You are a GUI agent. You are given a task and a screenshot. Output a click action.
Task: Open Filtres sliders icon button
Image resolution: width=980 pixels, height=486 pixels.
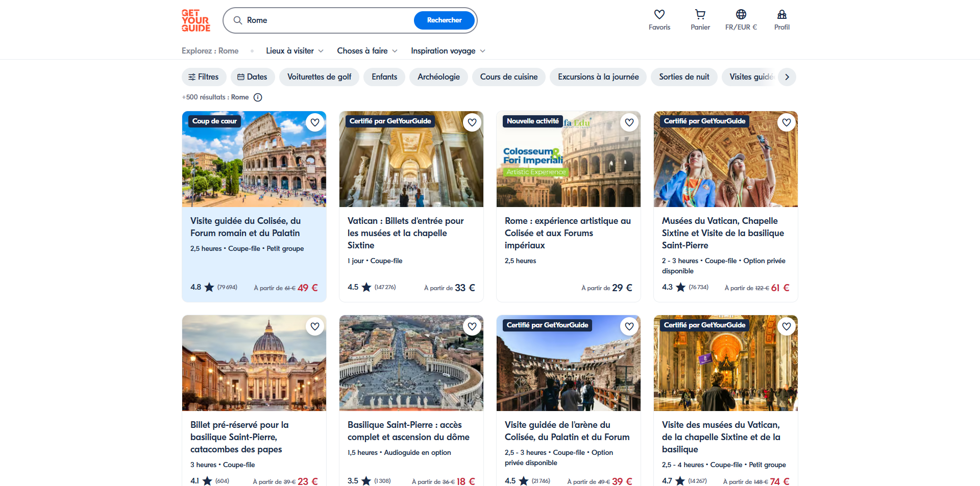pos(204,77)
